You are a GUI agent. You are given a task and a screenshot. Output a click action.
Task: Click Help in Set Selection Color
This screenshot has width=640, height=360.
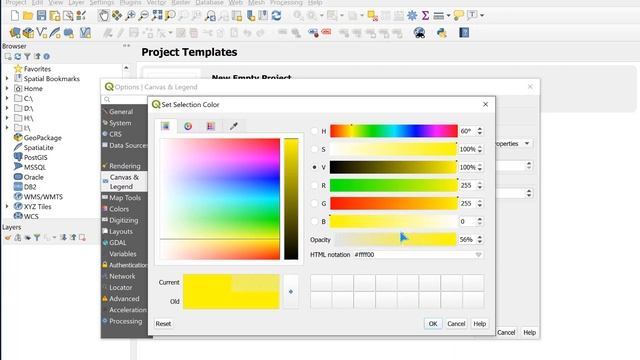point(479,324)
